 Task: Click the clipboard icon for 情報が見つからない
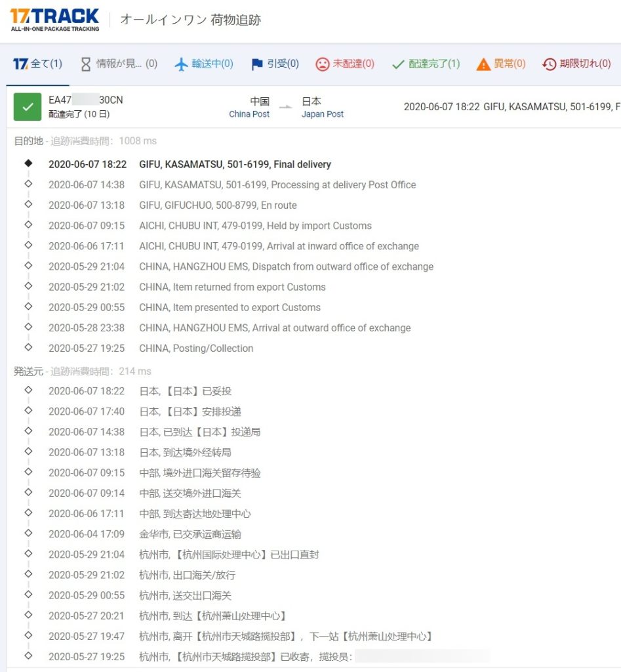[85, 64]
